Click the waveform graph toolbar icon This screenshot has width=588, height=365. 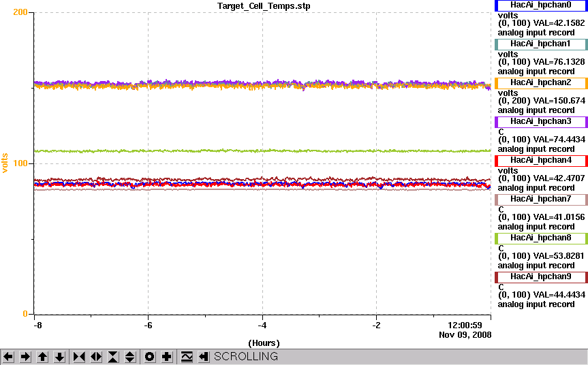[187, 357]
